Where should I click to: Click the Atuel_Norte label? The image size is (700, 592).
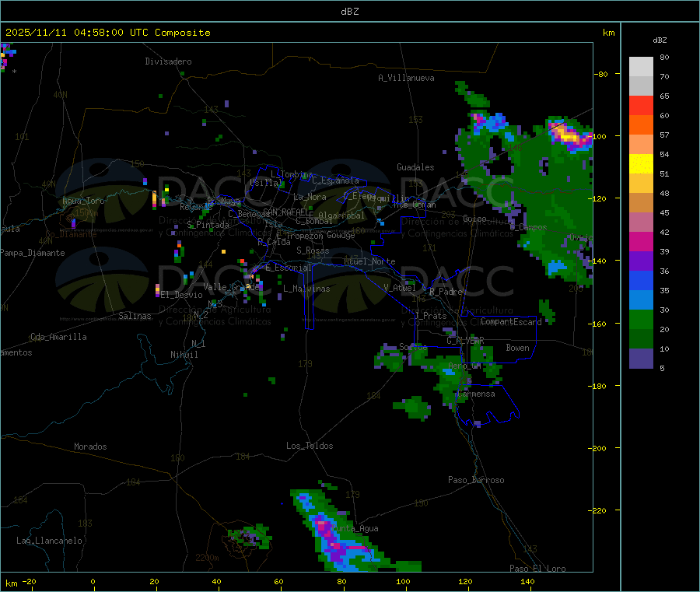[369, 261]
